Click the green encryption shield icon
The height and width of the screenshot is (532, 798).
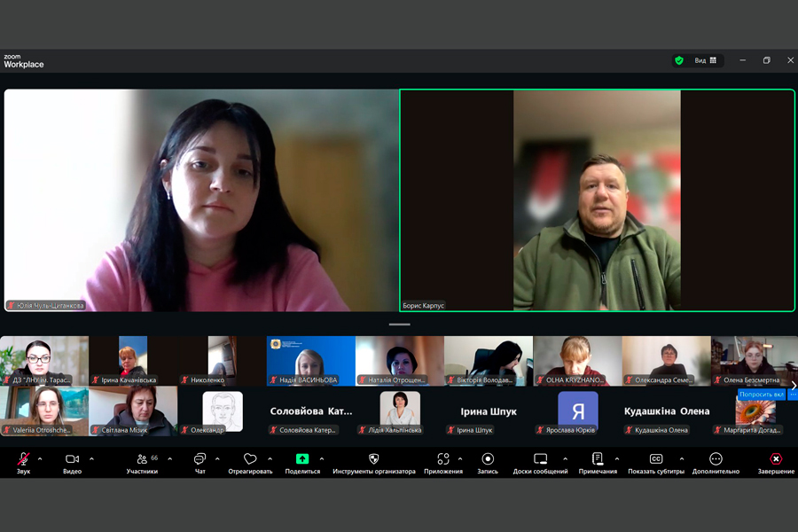[x=679, y=60]
